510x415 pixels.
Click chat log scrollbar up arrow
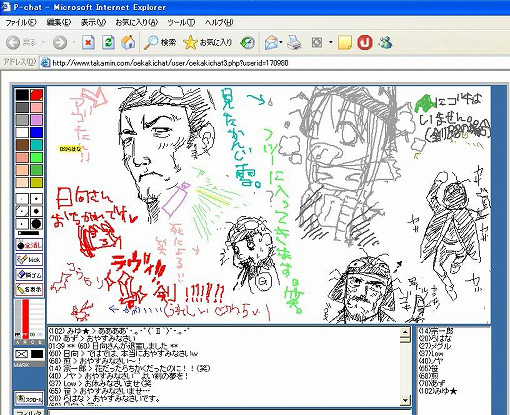[405, 332]
